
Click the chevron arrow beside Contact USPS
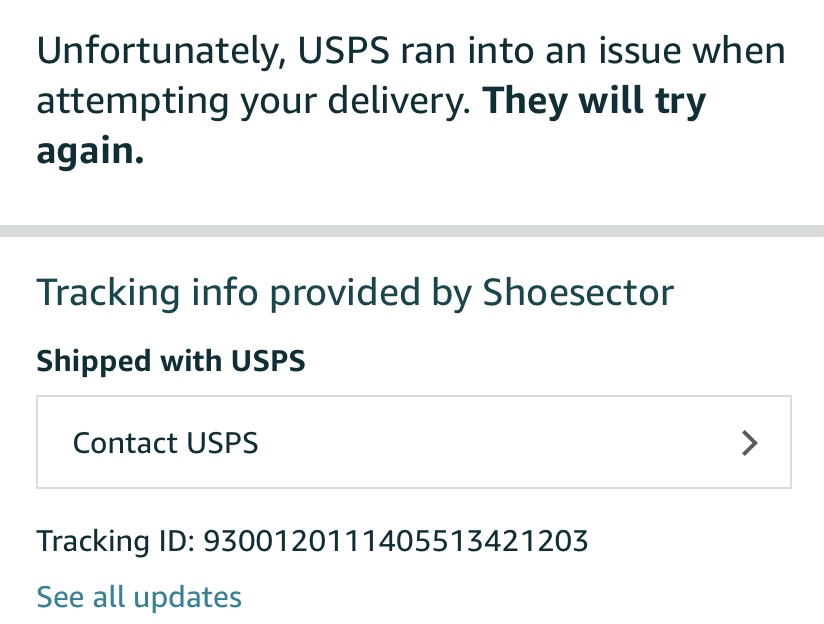pyautogui.click(x=750, y=443)
